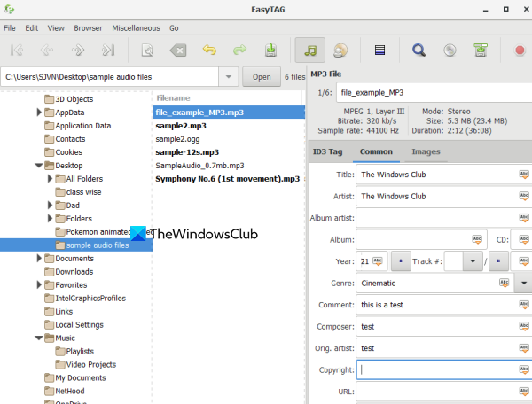
Task: Select Symphony No.6 (1st movement).mp3
Action: [229, 179]
